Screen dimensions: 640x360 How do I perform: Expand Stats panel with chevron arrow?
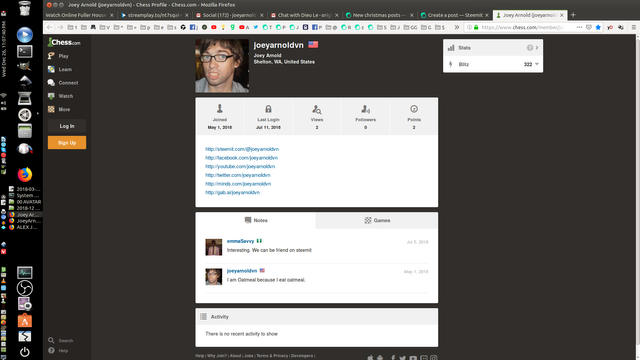pyautogui.click(x=537, y=48)
